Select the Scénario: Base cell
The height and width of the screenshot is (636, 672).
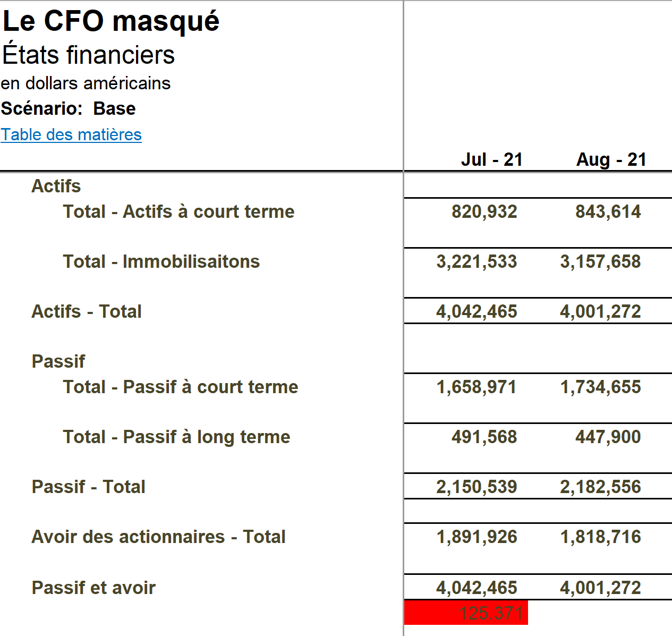[69, 108]
